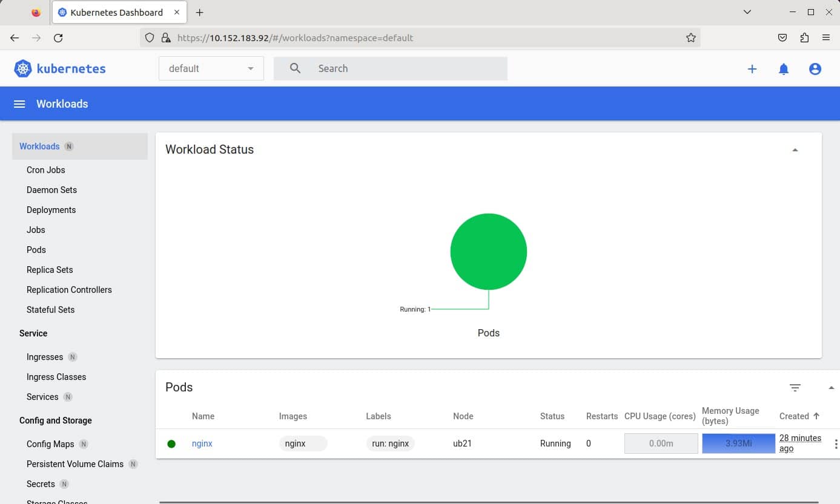Image resolution: width=840 pixels, height=504 pixels.
Task: Collapse the Workload Status card
Action: click(x=795, y=150)
